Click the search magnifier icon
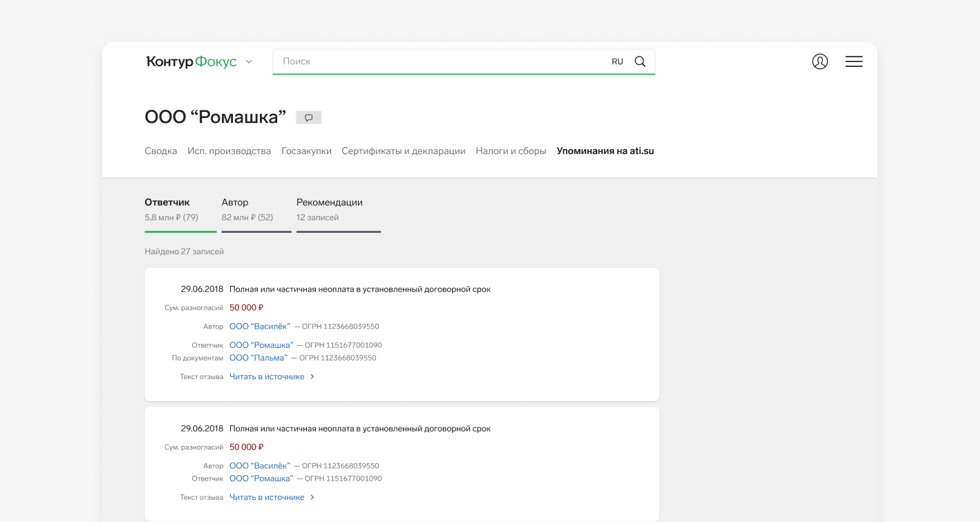This screenshot has height=522, width=980. (x=640, y=61)
